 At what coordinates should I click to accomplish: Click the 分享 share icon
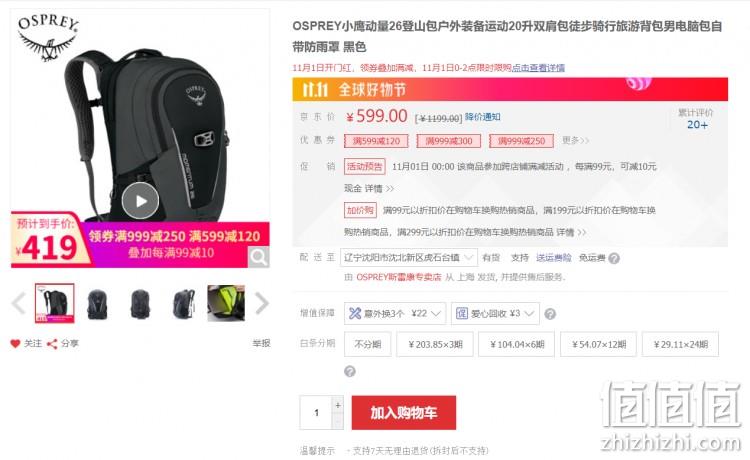coord(52,343)
